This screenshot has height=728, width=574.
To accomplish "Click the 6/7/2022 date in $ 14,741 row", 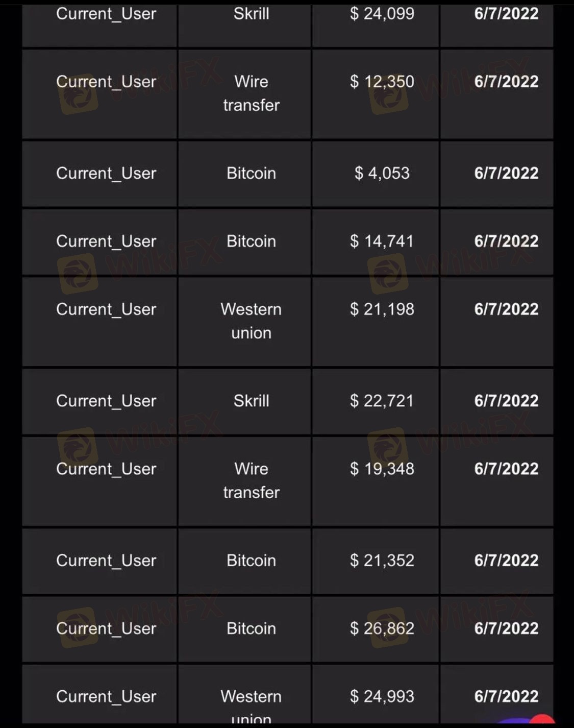I will (x=506, y=241).
